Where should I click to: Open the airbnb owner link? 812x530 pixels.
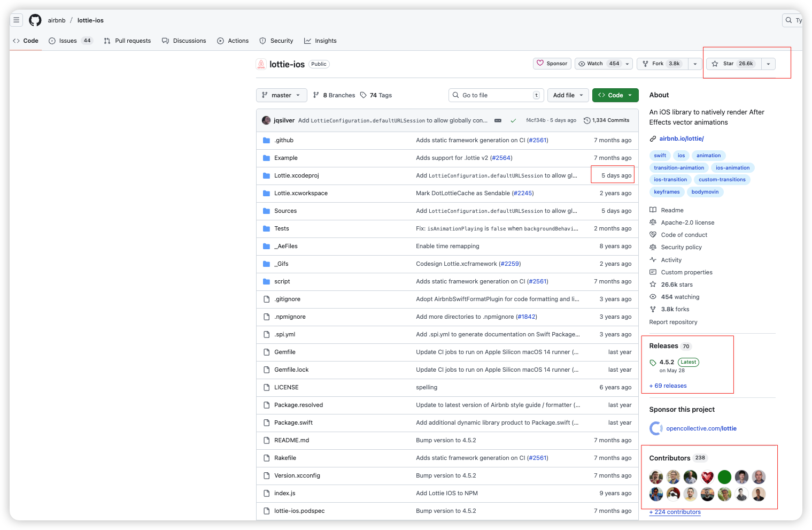pos(57,20)
